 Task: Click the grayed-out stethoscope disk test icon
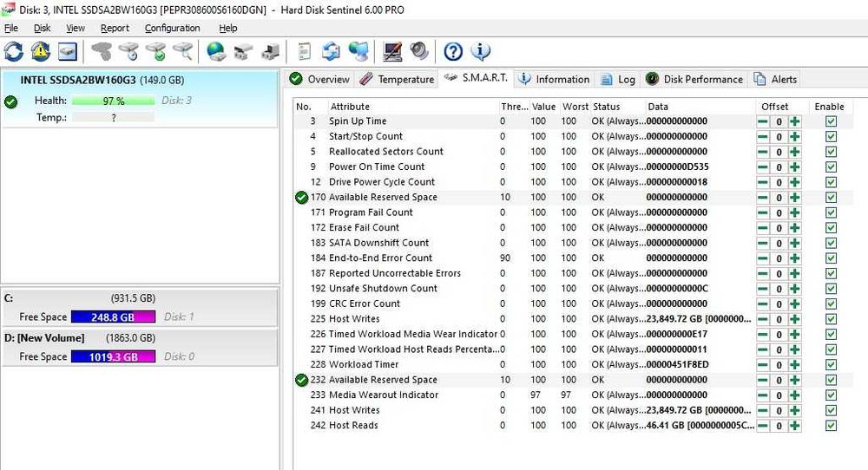pos(102,51)
